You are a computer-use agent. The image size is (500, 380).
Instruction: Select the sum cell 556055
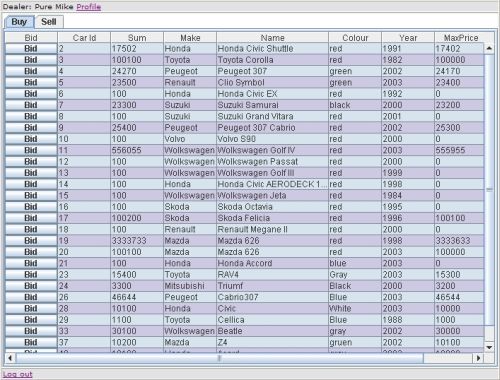(x=137, y=150)
